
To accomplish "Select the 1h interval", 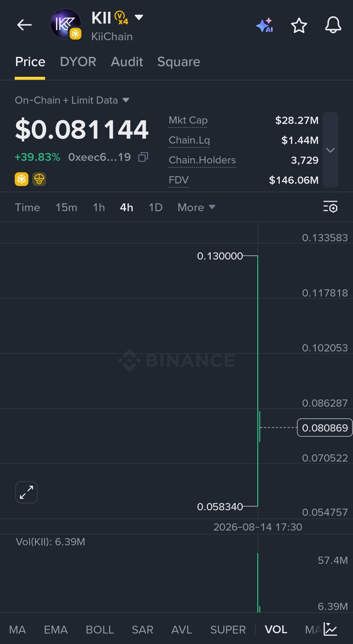I will point(99,208).
